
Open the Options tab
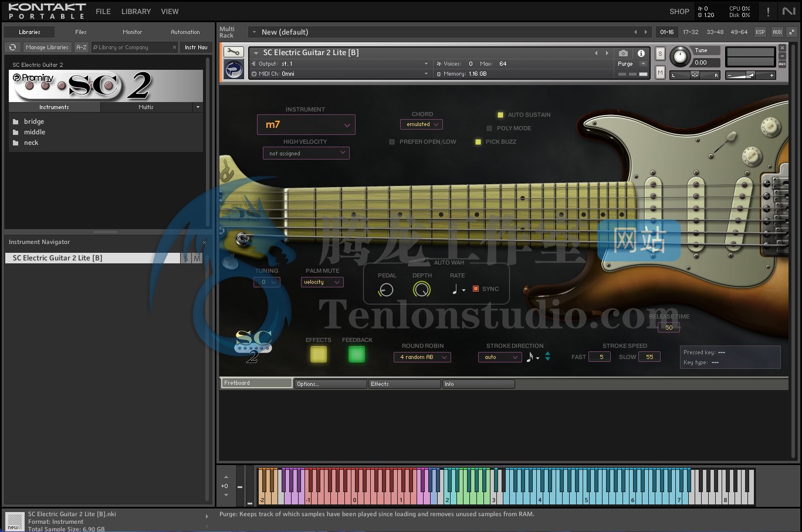pos(330,384)
